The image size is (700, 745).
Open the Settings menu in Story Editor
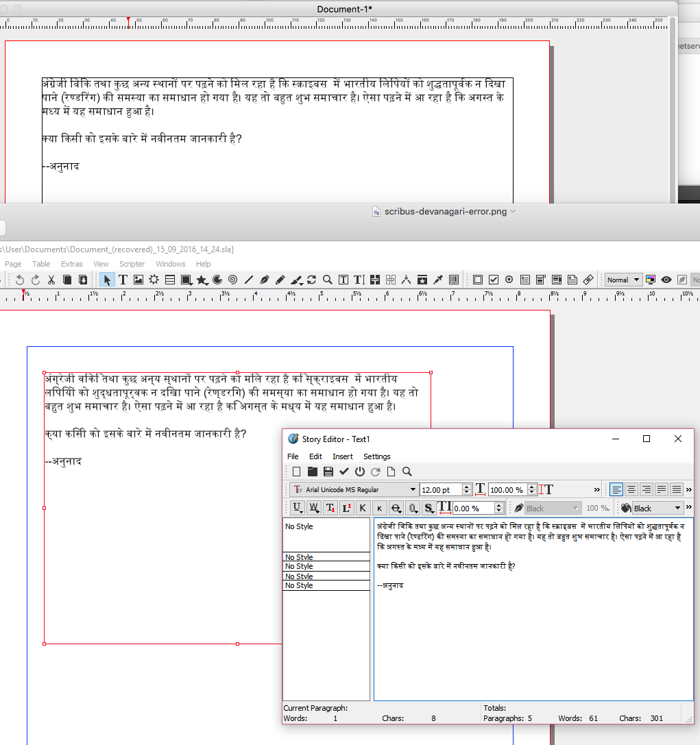(x=376, y=456)
